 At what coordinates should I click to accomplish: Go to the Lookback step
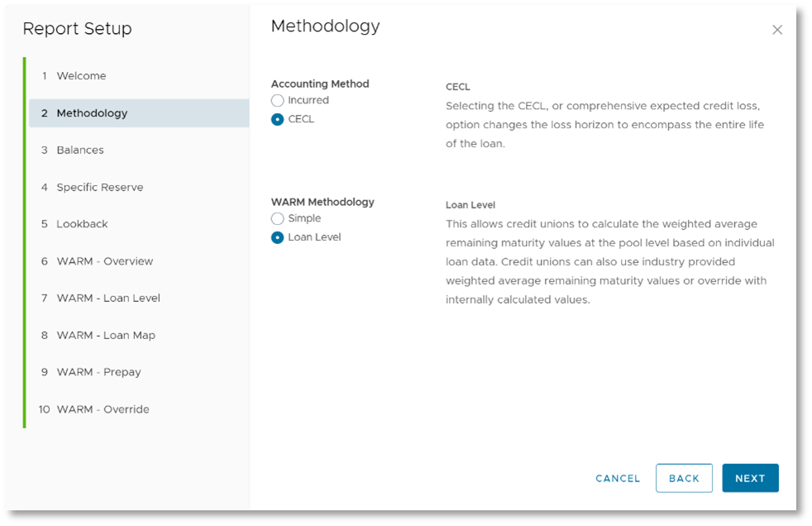(139, 224)
